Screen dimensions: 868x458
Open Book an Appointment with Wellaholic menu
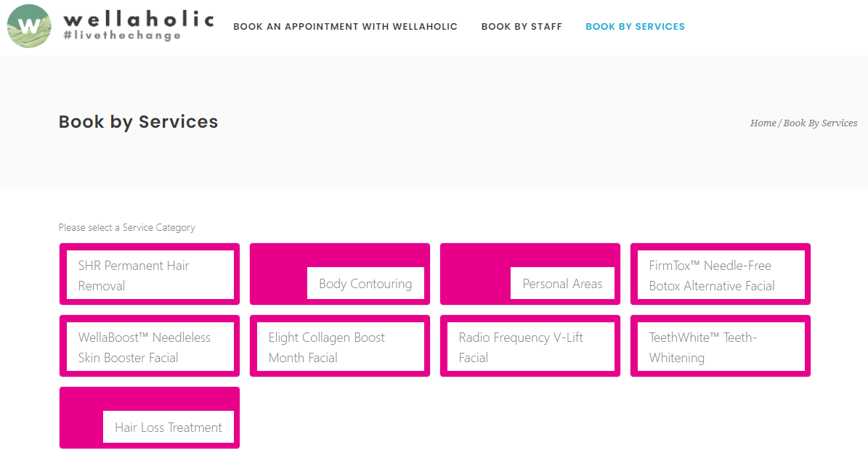[x=345, y=27]
